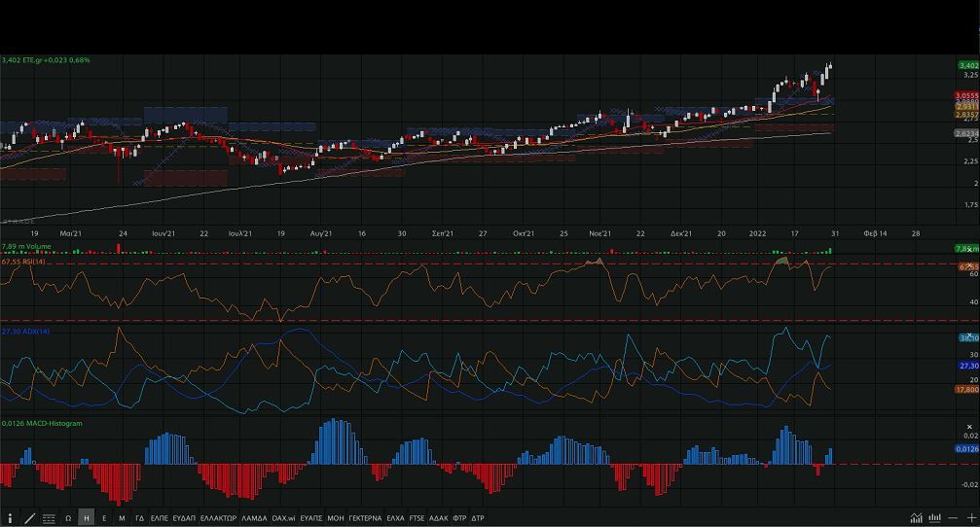Load the ΓΕΚΤΕΡΝΑ symbol chart
980x527 pixels.
pyautogui.click(x=365, y=518)
